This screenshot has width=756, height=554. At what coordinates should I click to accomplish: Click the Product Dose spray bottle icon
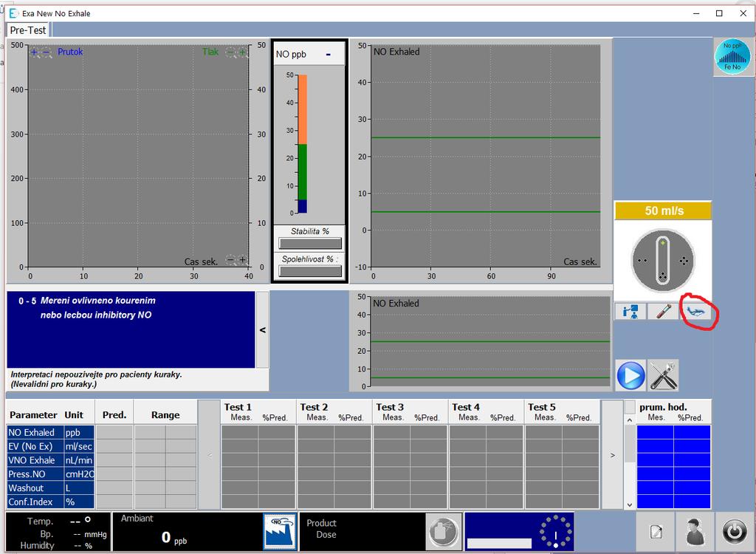point(444,531)
